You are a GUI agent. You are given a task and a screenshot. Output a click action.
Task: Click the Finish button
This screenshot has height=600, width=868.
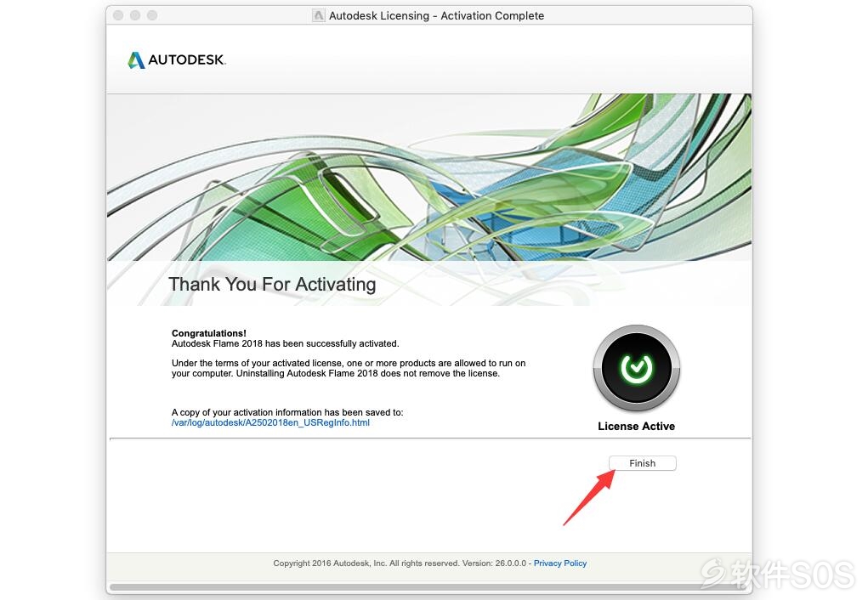[x=642, y=463]
